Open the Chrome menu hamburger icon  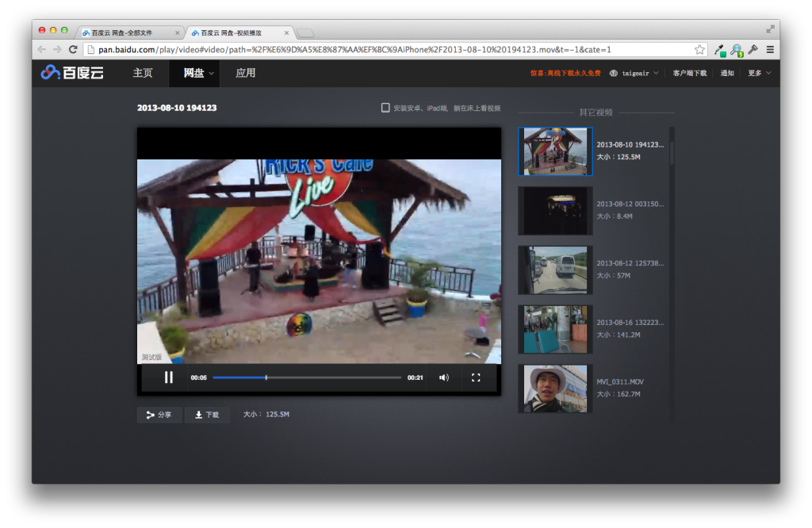[770, 50]
